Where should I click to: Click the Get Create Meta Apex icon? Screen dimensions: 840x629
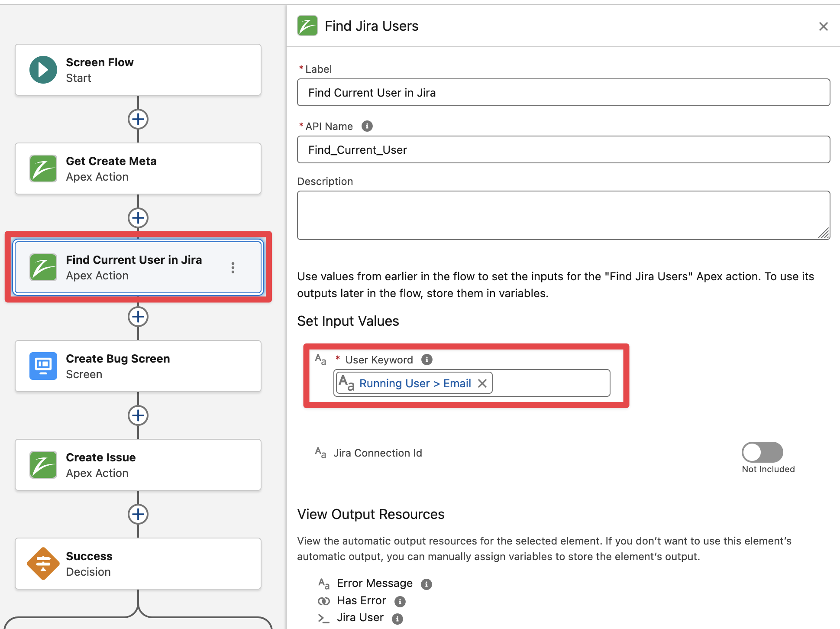pos(43,169)
